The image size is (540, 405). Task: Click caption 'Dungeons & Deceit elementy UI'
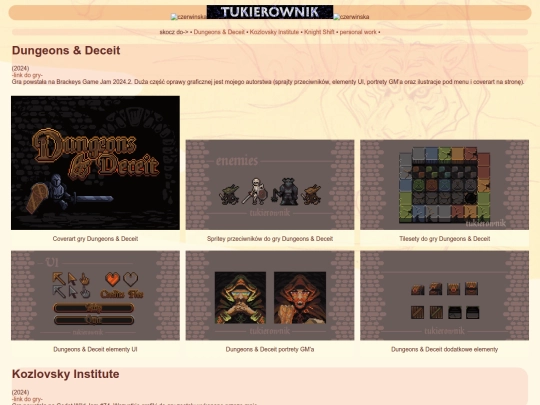[x=95, y=349]
